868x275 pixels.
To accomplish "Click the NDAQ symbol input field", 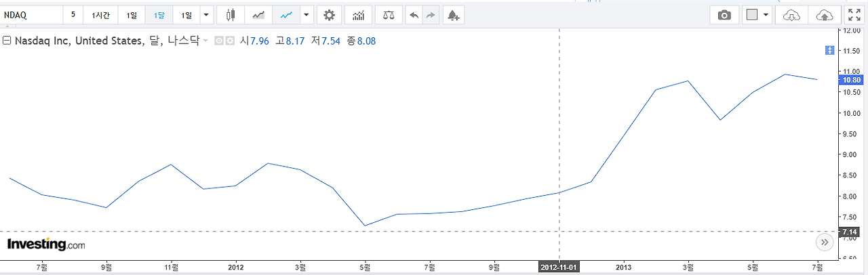I will (x=31, y=15).
